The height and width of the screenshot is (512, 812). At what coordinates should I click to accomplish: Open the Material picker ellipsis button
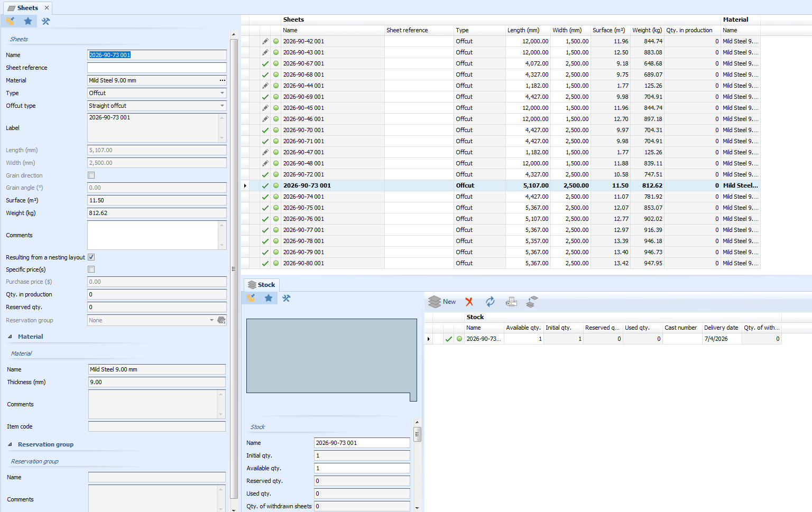click(x=223, y=80)
